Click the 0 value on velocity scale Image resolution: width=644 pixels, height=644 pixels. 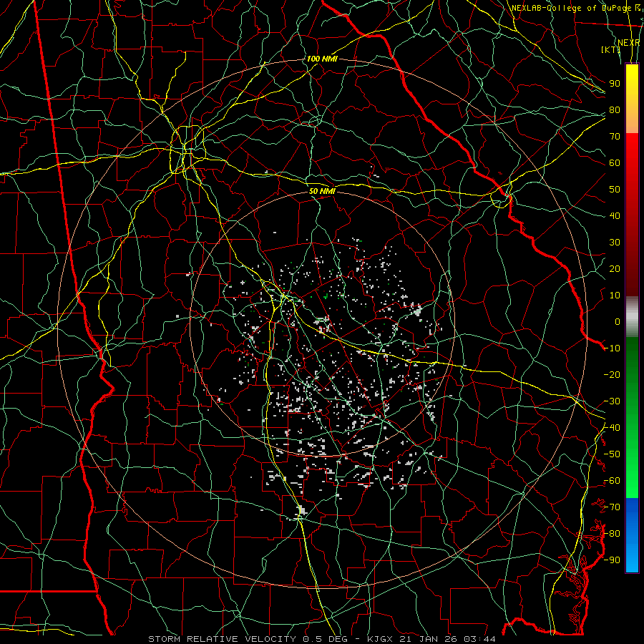pos(618,322)
